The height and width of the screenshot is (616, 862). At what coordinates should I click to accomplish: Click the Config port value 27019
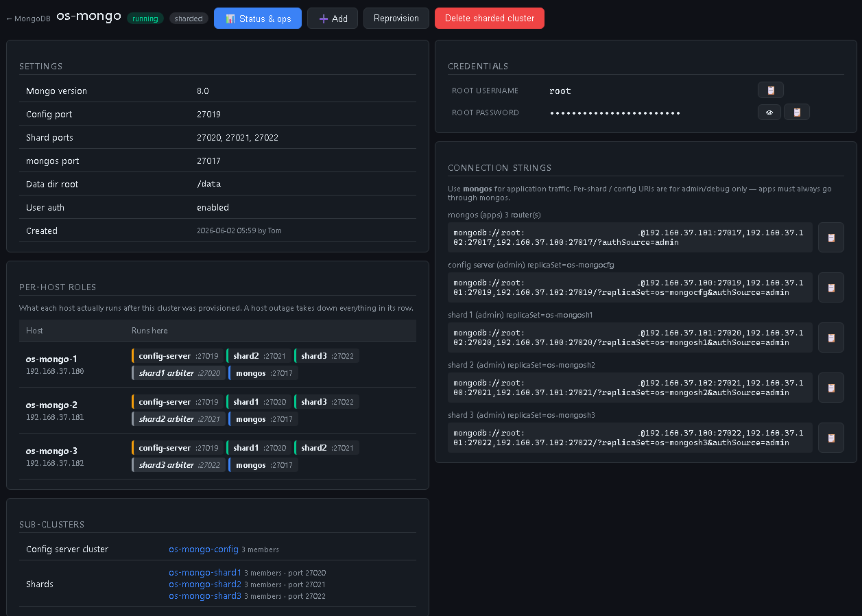208,115
